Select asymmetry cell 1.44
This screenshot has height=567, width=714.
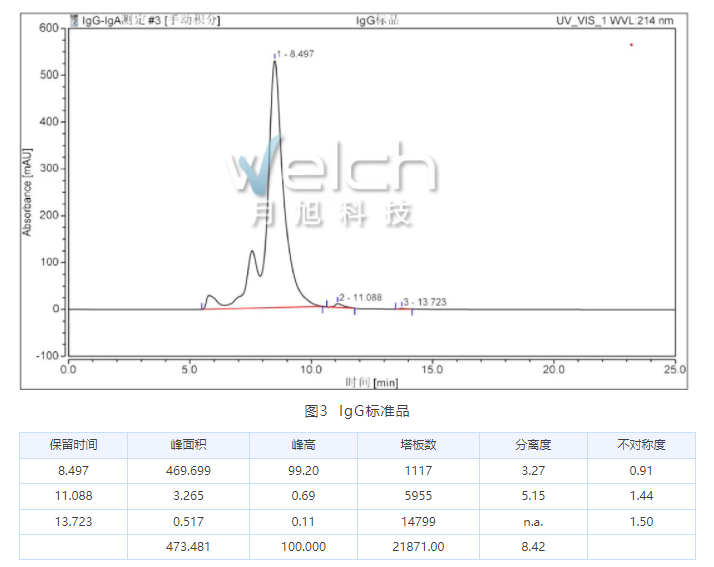tap(641, 495)
